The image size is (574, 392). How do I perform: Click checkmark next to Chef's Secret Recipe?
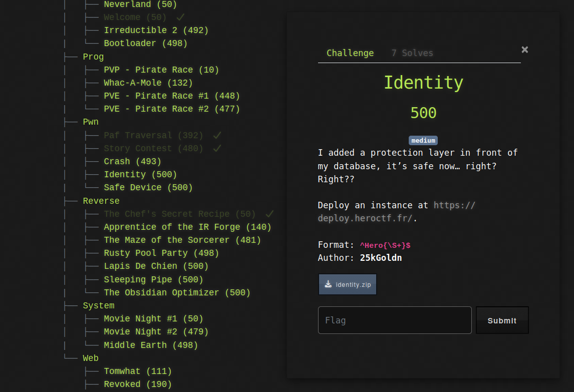(269, 214)
